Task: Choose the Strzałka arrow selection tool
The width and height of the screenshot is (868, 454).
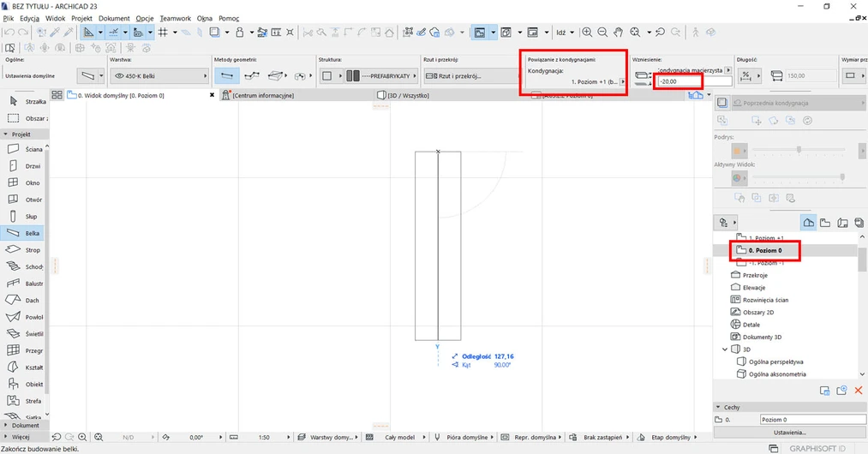Action: click(x=26, y=101)
